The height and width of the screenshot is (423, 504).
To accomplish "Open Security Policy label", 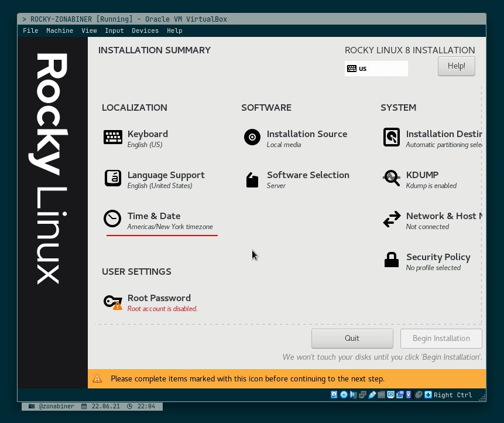I will tap(438, 257).
